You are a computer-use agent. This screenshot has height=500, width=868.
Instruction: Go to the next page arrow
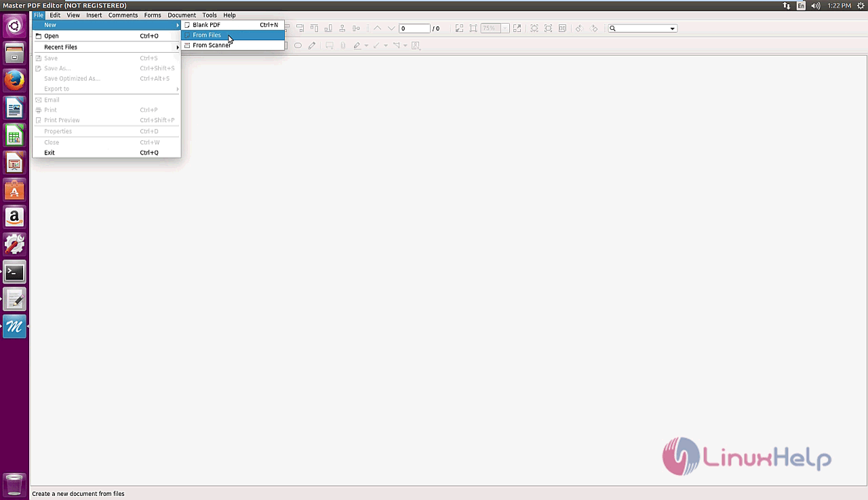click(391, 28)
